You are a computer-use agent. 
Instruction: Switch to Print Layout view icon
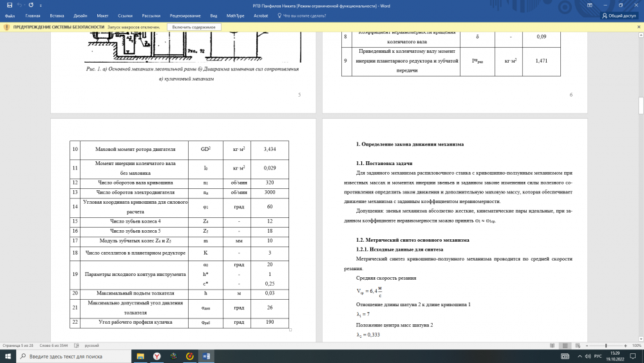coord(565,346)
